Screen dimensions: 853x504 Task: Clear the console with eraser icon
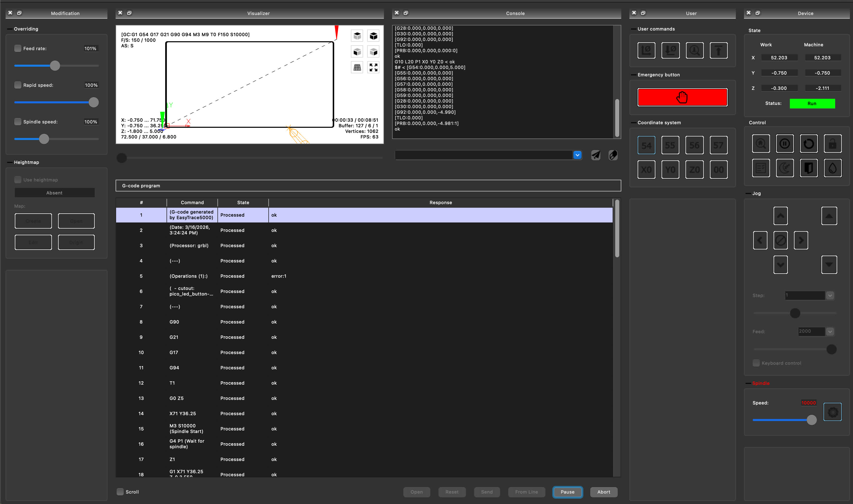coord(613,155)
